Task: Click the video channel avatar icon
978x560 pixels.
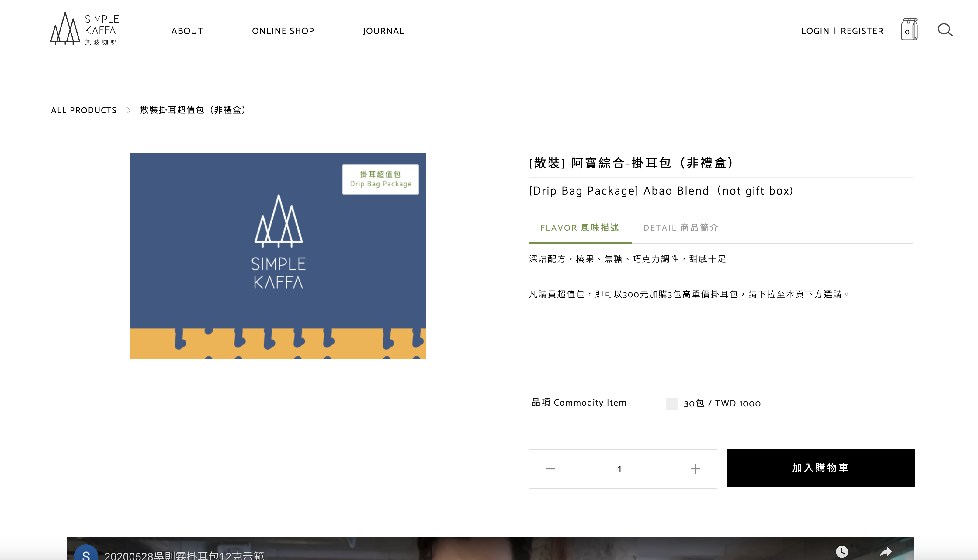Action: (x=86, y=553)
